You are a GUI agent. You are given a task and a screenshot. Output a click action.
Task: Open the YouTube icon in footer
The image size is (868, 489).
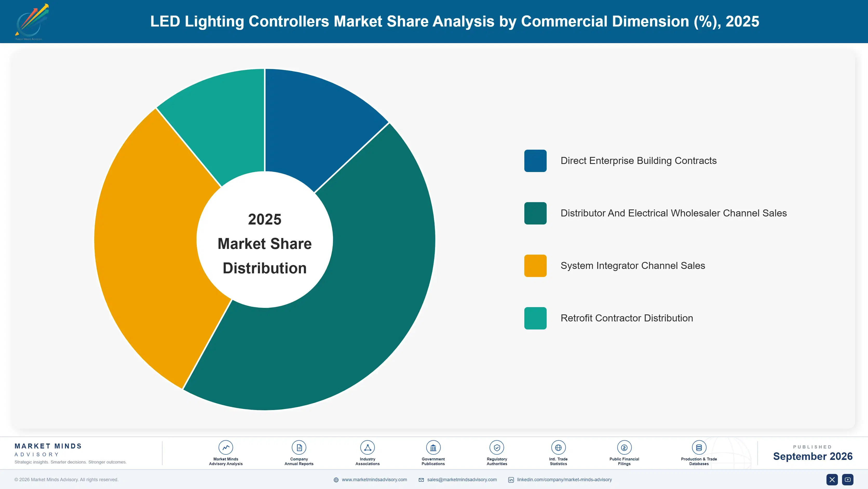coord(847,480)
